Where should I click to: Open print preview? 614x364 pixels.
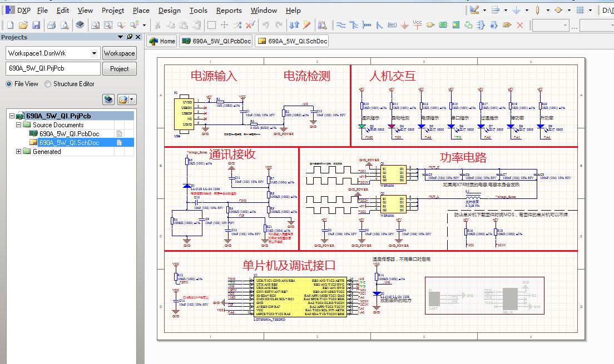[x=64, y=26]
